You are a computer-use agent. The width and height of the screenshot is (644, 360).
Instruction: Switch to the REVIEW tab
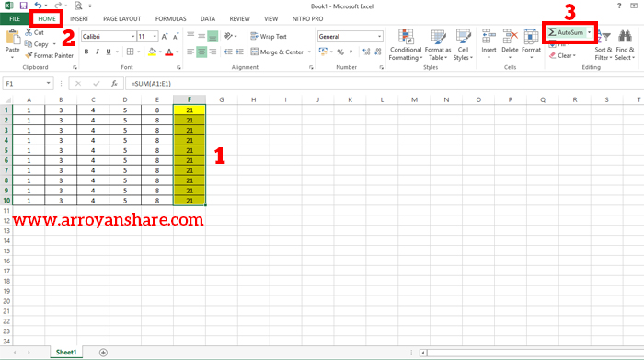click(x=239, y=19)
